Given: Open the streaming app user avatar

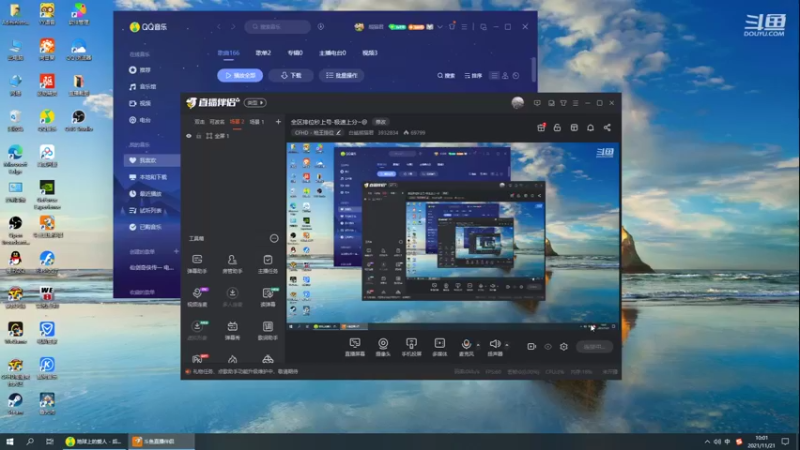Looking at the screenshot, I should coord(517,103).
